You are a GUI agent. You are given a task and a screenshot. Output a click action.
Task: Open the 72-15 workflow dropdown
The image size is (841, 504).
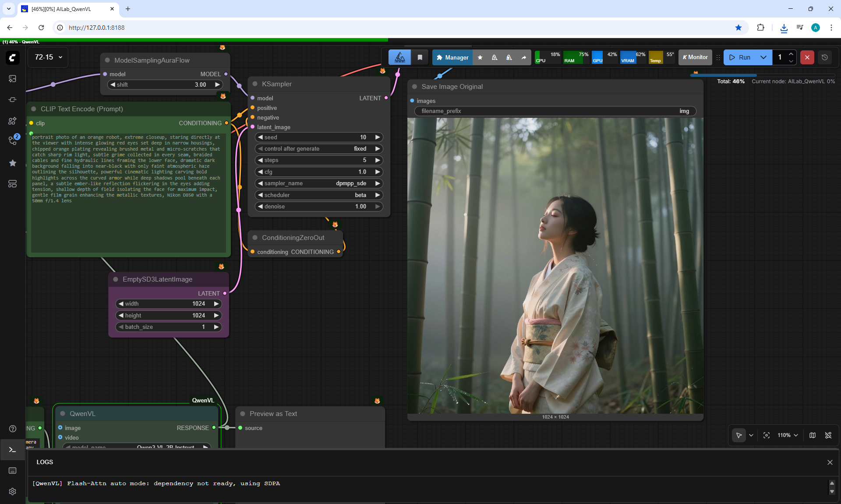[x=48, y=57]
